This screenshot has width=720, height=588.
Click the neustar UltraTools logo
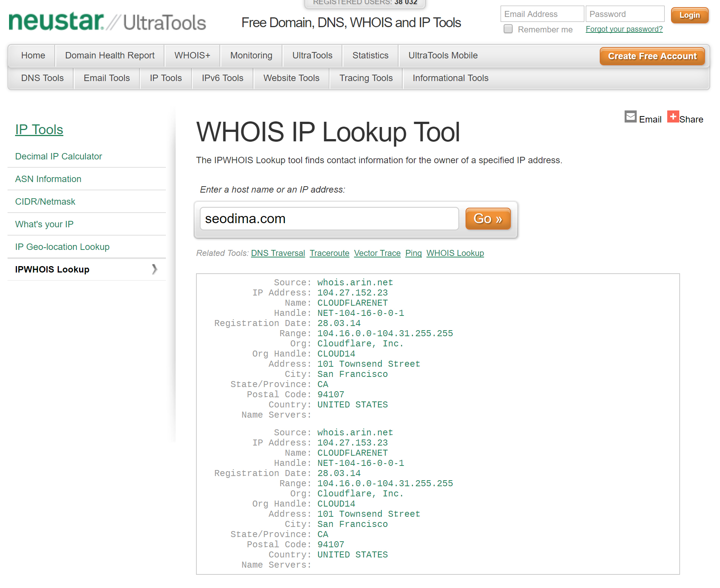point(107,21)
